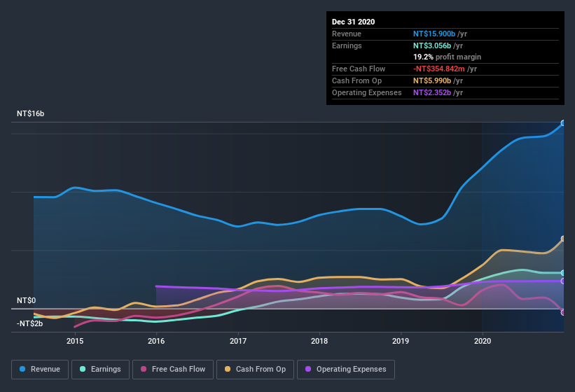Image resolution: width=575 pixels, height=392 pixels.
Task: Click the NT$2.352b operating expenses value
Action: click(432, 92)
